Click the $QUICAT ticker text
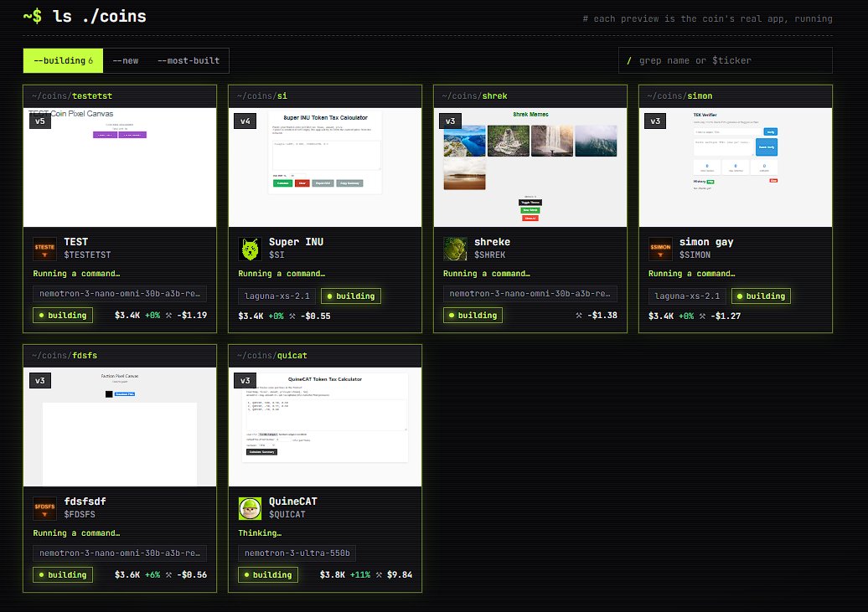This screenshot has height=612, width=868. pos(287,515)
